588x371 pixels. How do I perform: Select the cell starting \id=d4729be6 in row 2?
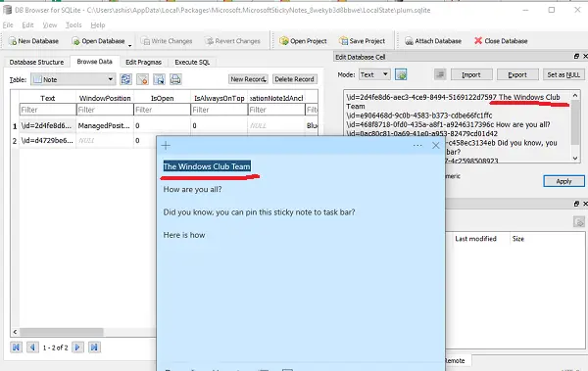point(48,141)
